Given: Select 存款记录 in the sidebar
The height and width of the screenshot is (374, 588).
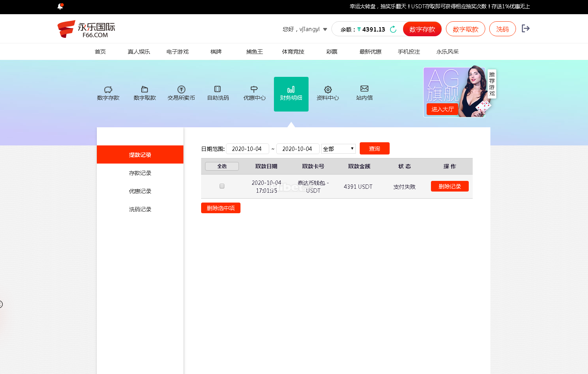Looking at the screenshot, I should (x=140, y=173).
